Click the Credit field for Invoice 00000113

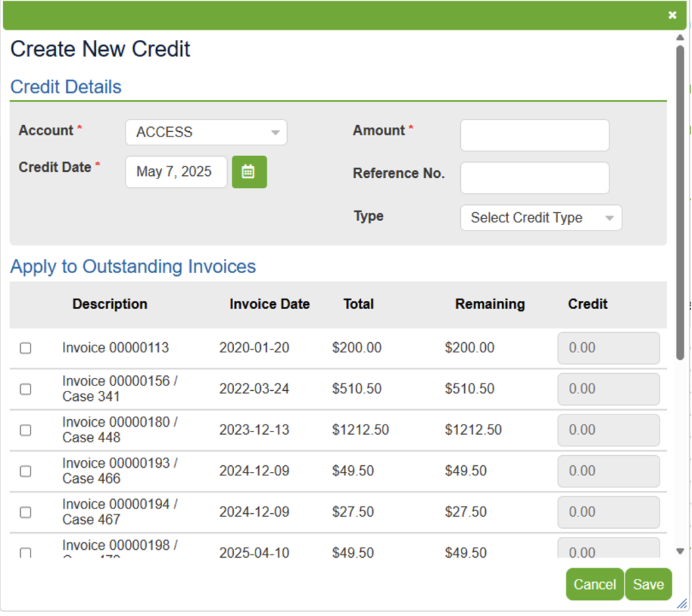pos(608,348)
